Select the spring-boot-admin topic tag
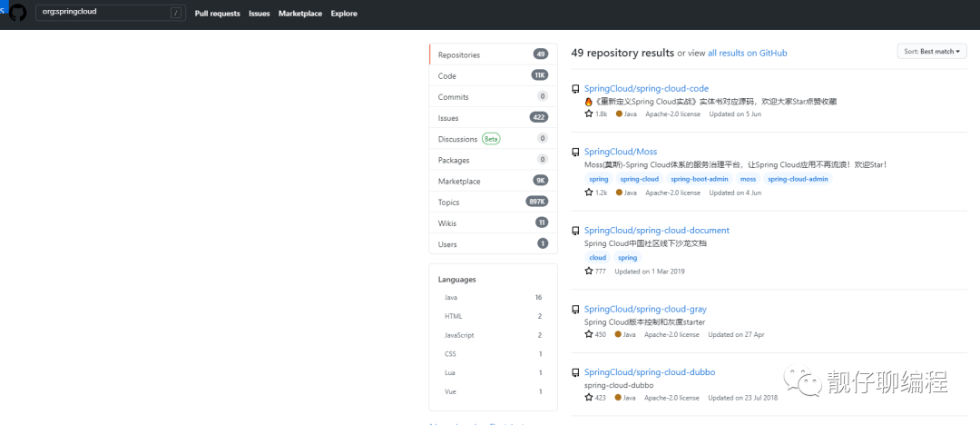This screenshot has height=425, width=980. 700,179
